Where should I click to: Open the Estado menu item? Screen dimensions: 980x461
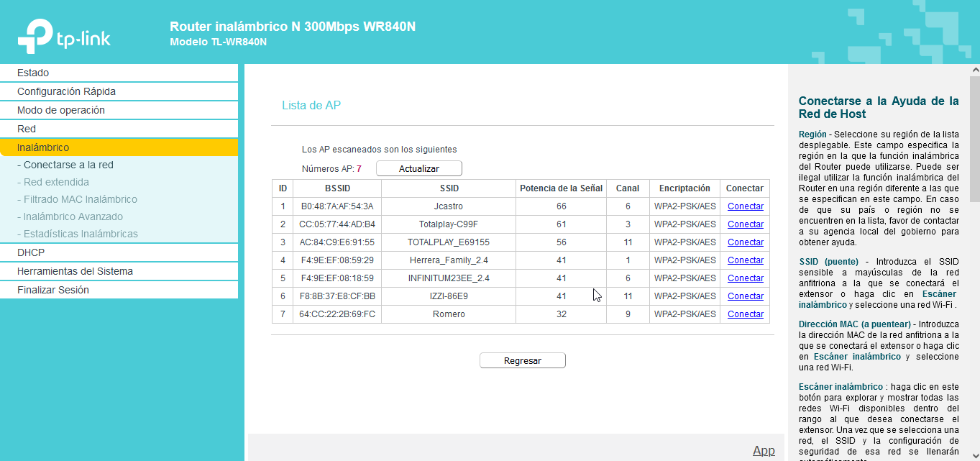coord(33,73)
